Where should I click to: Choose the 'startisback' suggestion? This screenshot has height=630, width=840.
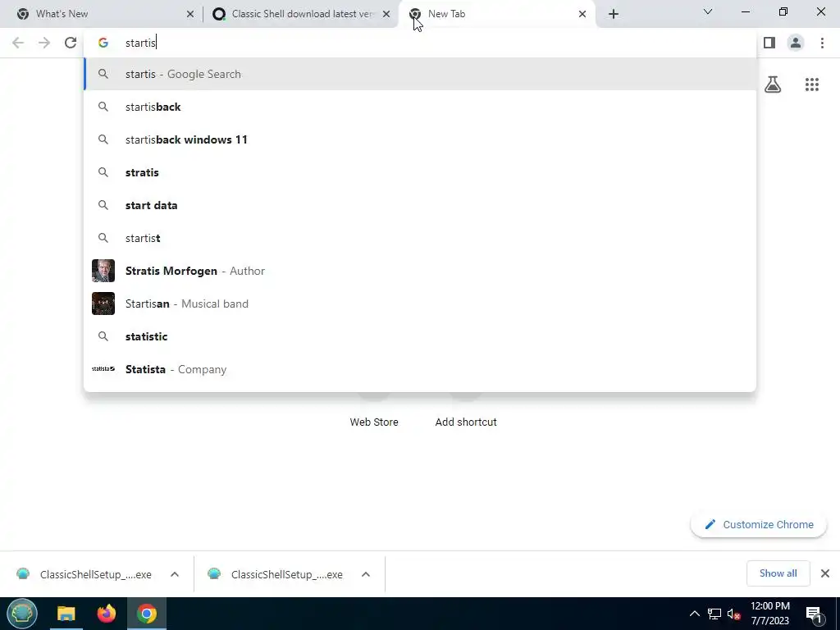pos(420,107)
